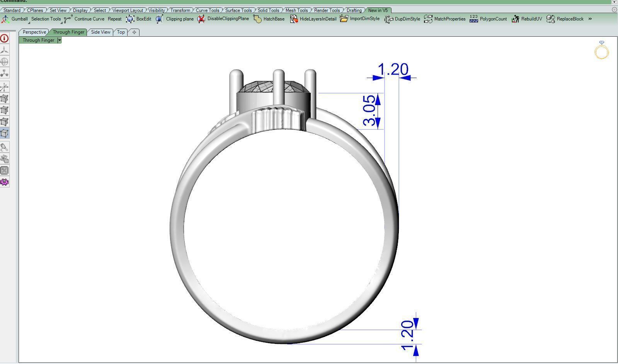Open the Selection Tools flyout
Viewport: 618px width, 364px height.
[x=46, y=19]
